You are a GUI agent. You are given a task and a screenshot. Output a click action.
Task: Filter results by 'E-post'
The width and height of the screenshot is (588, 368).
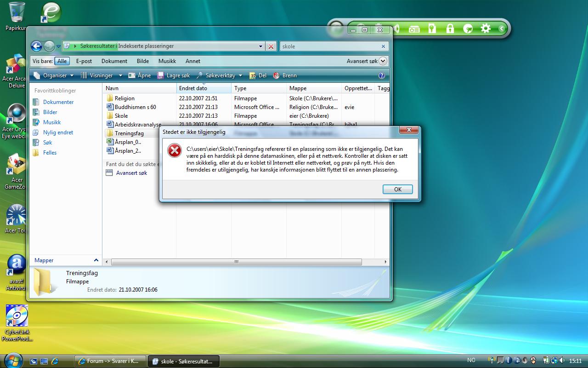(84, 61)
